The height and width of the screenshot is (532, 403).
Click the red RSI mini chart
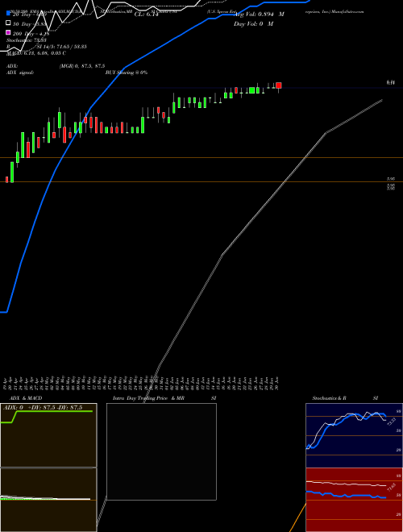pos(354,500)
